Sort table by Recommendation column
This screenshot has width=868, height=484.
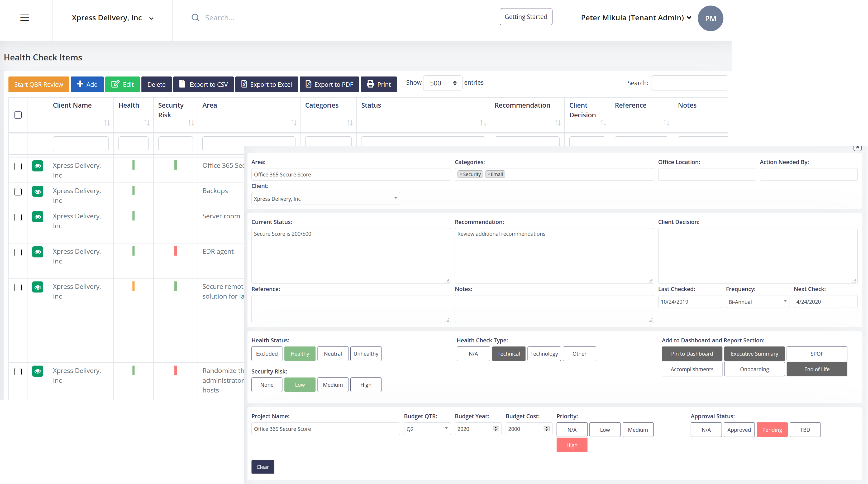point(558,123)
